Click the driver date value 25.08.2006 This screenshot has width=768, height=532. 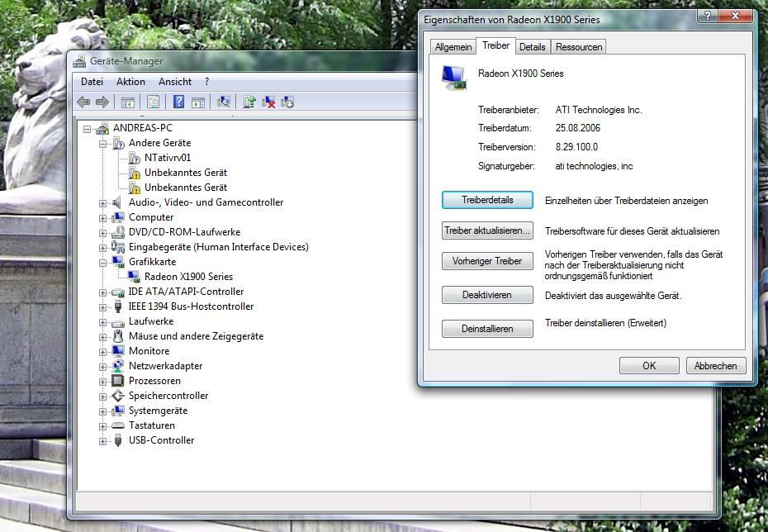578,128
